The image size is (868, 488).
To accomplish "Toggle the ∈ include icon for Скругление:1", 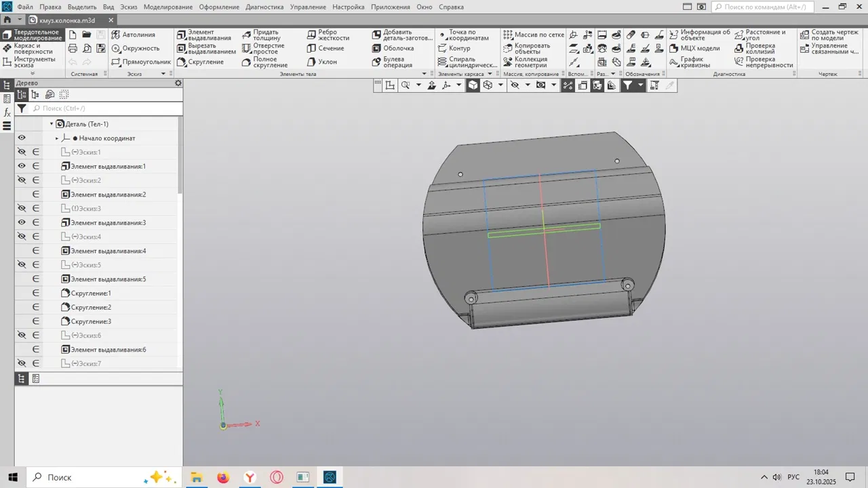I will click(x=36, y=293).
